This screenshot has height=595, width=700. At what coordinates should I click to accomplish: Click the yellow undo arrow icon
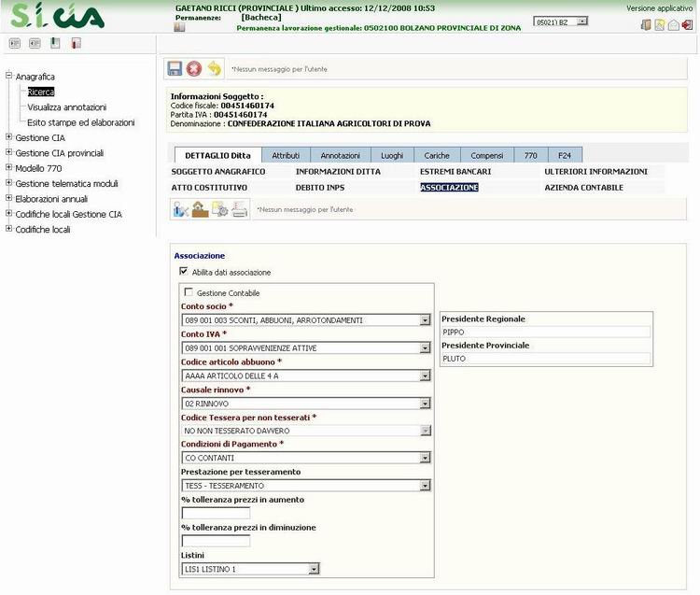(x=215, y=68)
